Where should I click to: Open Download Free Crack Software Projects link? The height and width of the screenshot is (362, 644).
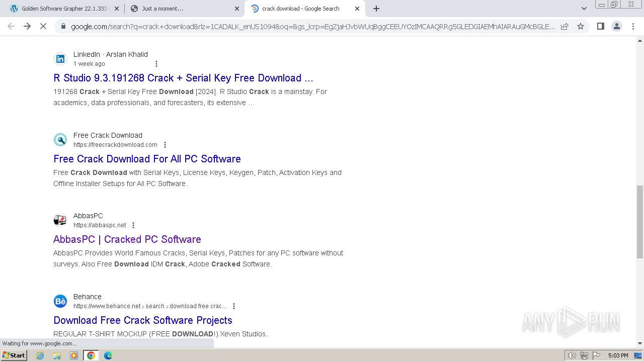tap(143, 320)
